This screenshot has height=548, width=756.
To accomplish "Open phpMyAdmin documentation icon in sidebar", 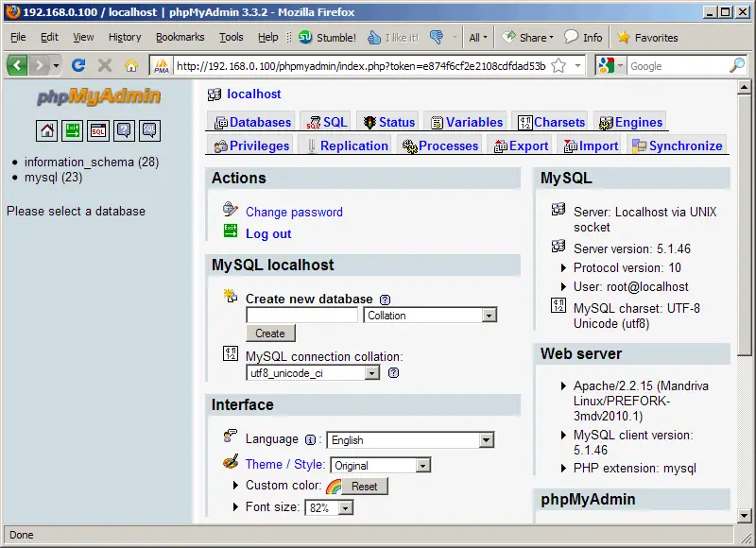I will click(x=124, y=130).
